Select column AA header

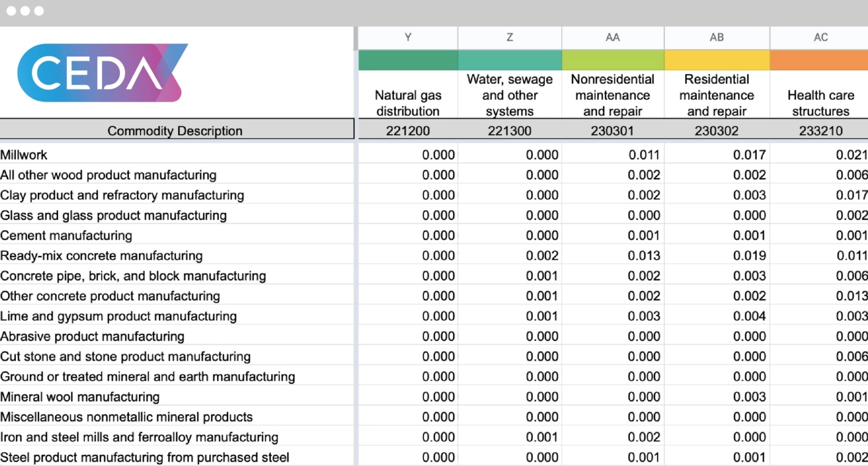point(612,37)
